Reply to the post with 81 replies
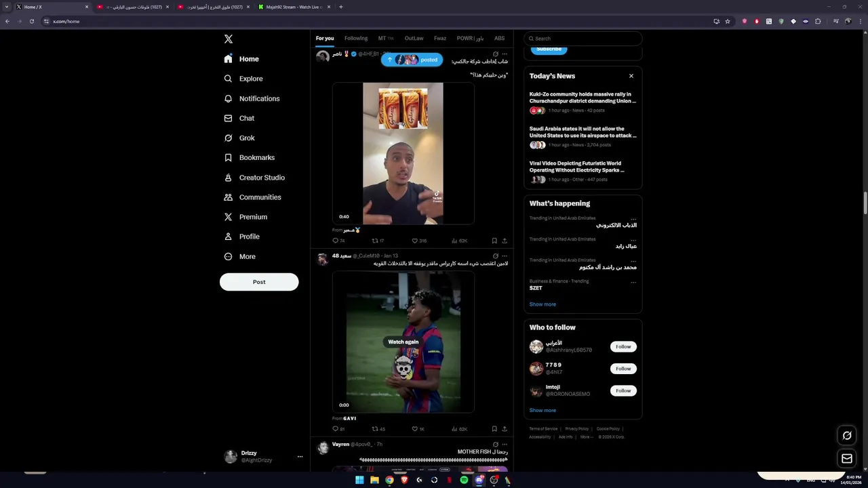This screenshot has width=868, height=488. (338, 429)
